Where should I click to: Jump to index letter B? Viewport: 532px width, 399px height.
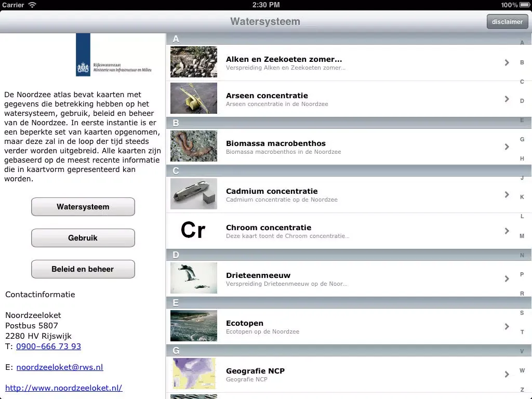point(522,62)
